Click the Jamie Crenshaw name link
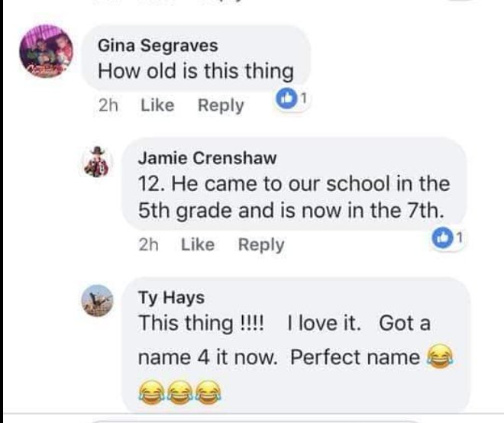Image resolution: width=504 pixels, height=423 pixels. 207,158
